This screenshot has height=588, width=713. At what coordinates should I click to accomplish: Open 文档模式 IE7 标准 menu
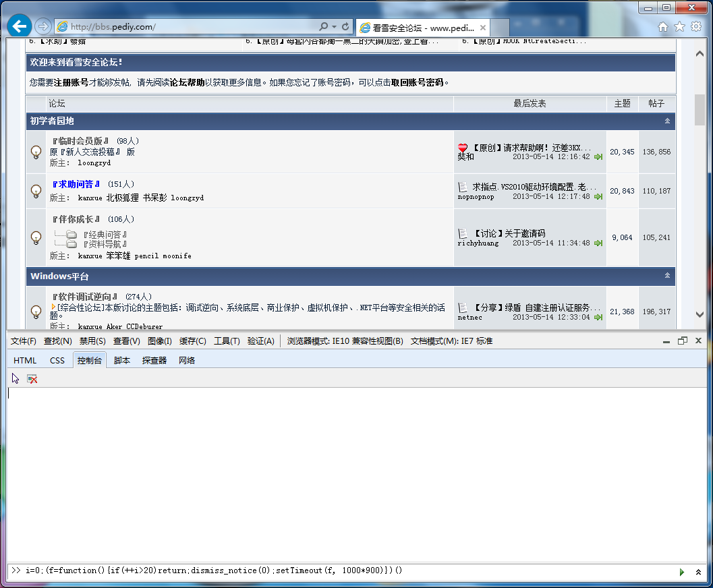[451, 341]
